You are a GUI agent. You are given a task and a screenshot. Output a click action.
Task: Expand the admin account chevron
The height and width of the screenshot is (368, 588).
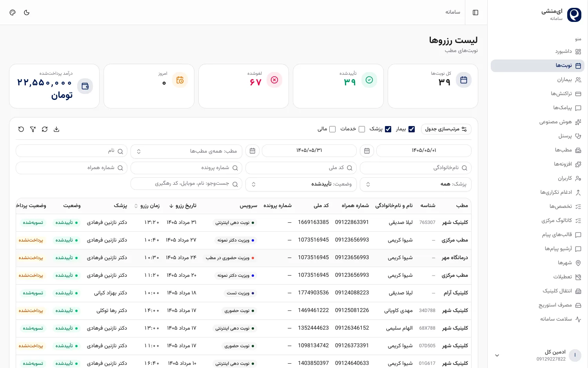497,355
